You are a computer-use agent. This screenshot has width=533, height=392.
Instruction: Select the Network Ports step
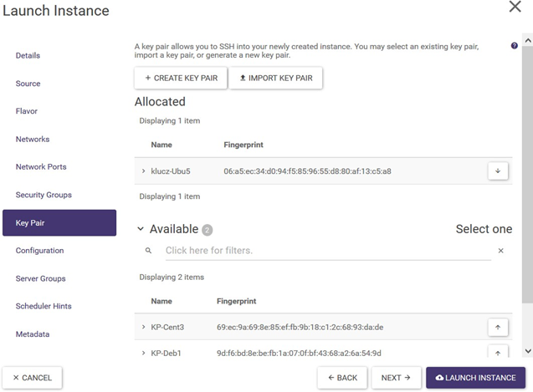click(x=41, y=167)
